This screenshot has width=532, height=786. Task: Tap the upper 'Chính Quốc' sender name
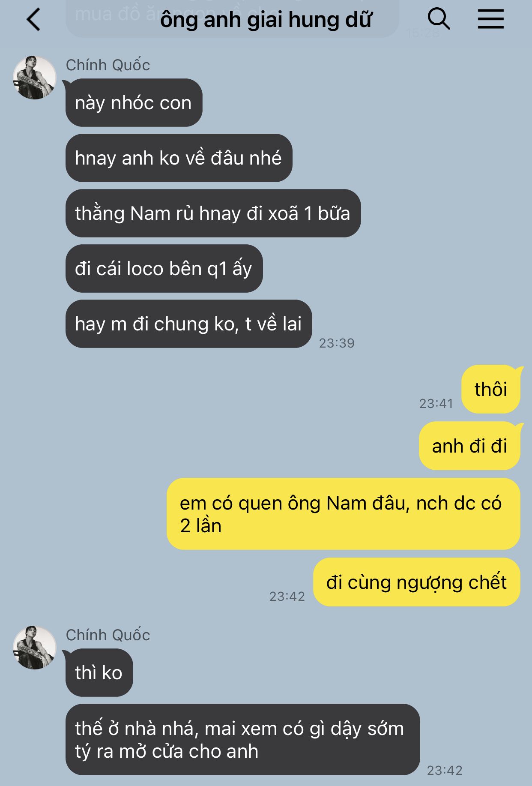108,65
